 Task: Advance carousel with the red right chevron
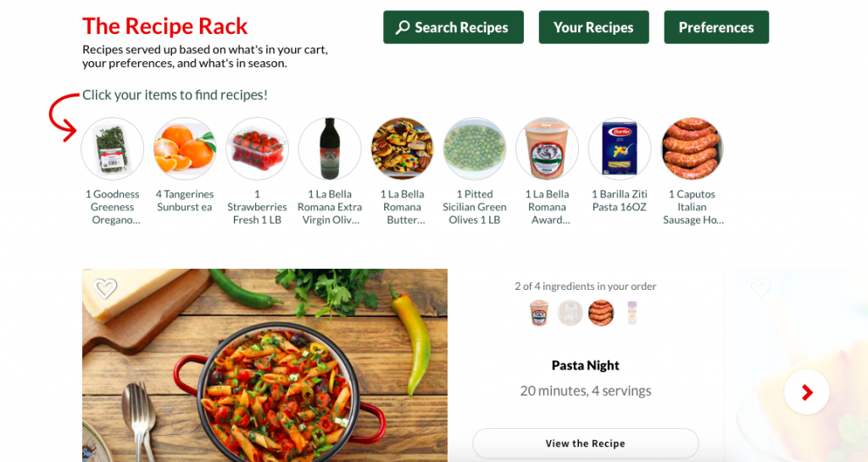point(807,392)
